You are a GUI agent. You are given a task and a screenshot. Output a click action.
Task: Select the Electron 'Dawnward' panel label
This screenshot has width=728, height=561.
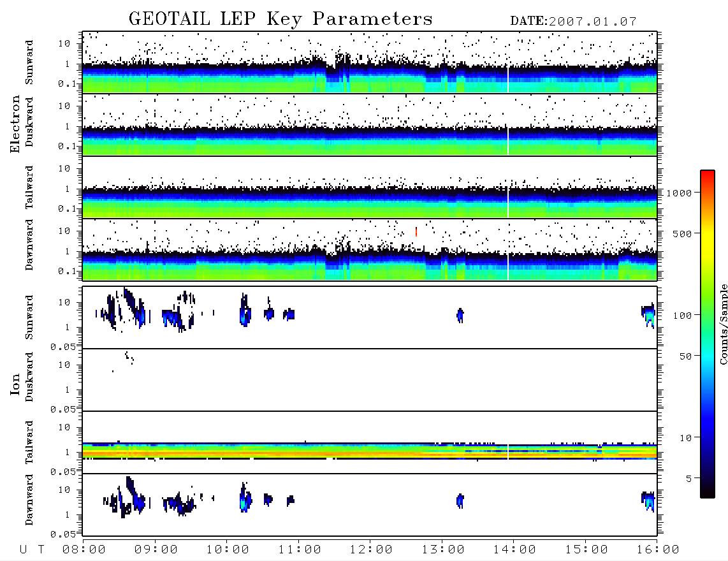(29, 245)
